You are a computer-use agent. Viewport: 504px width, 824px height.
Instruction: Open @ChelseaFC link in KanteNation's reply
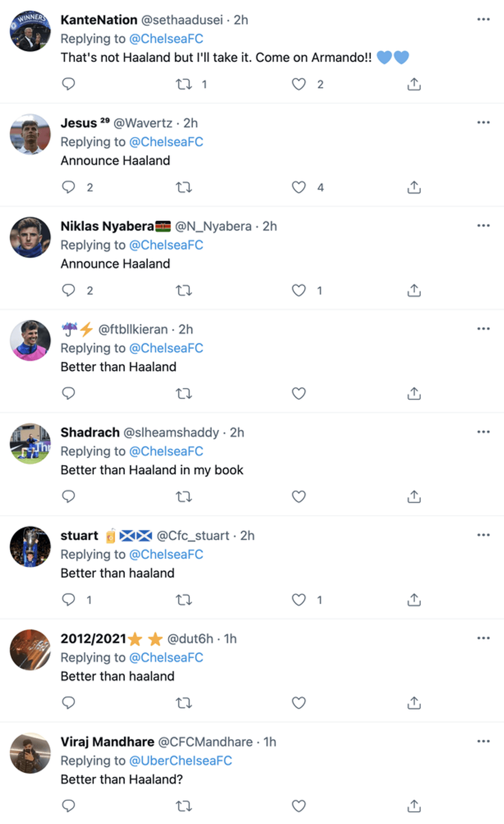click(x=166, y=39)
